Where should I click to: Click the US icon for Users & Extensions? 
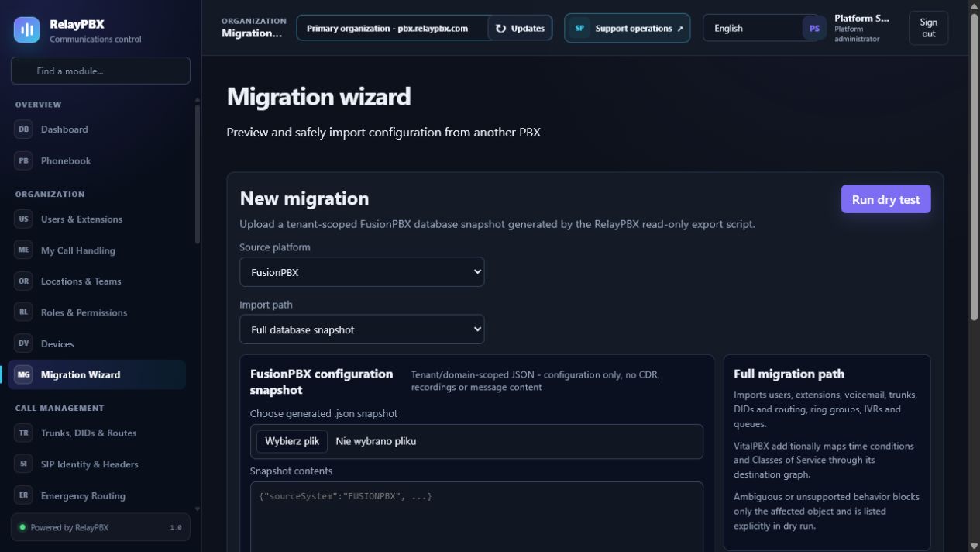23,219
